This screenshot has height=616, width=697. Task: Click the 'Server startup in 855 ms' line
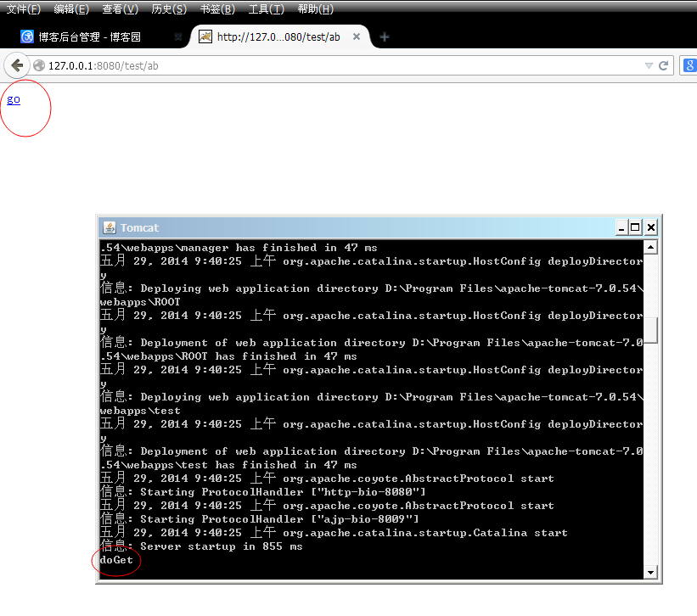201,546
